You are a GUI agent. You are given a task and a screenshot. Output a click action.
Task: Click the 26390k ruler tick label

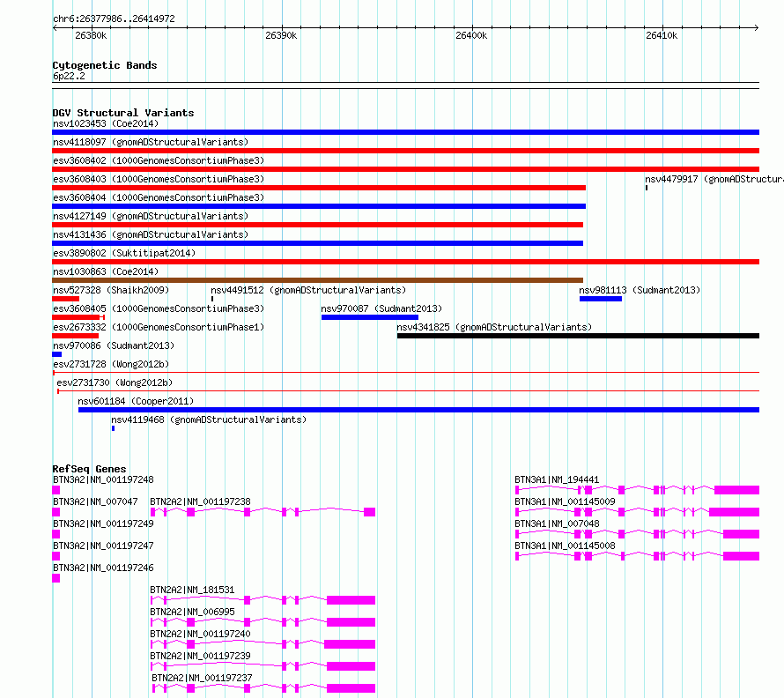[x=281, y=35]
